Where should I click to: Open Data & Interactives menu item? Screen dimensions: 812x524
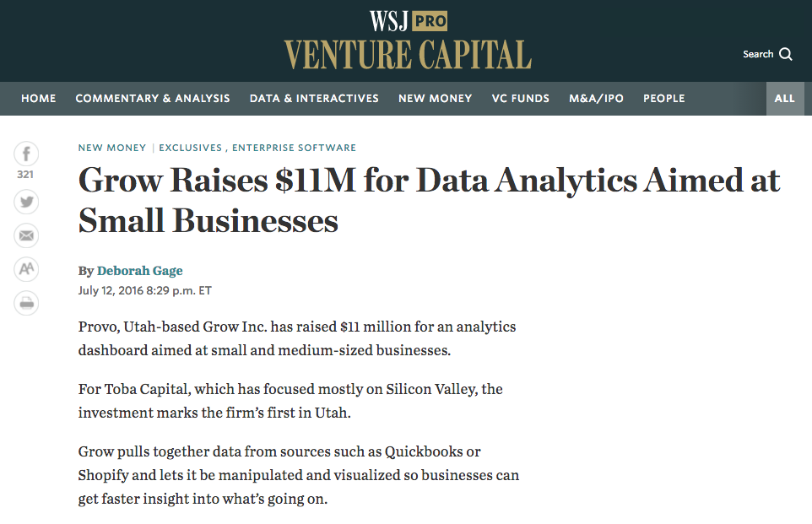click(x=314, y=99)
